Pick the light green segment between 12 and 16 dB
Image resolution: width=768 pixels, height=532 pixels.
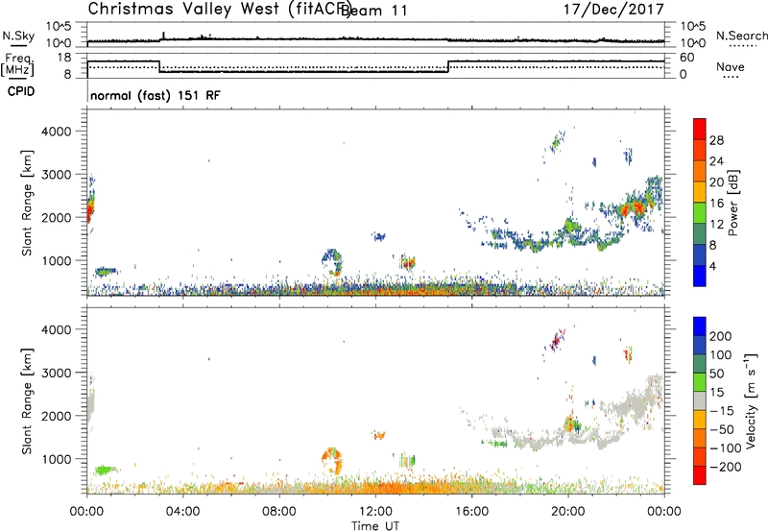coord(700,213)
